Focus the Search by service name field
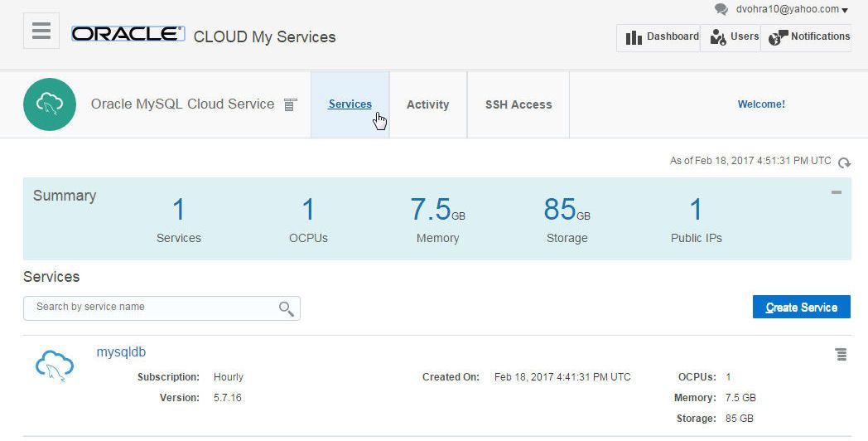The height and width of the screenshot is (441, 868). (162, 308)
